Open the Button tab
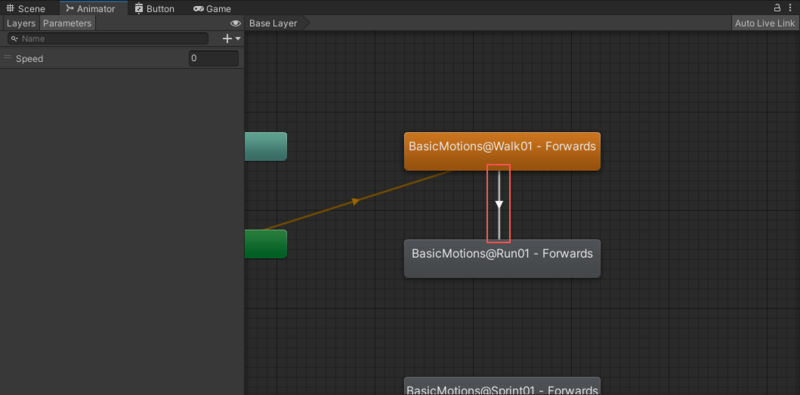Viewport: 800px width, 395px height. pyautogui.click(x=155, y=8)
